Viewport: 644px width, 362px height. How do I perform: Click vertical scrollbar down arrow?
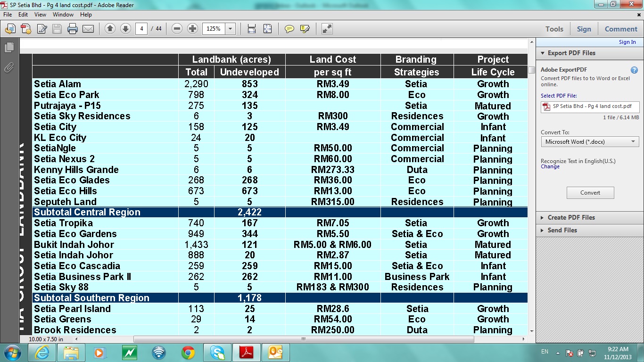[531, 331]
